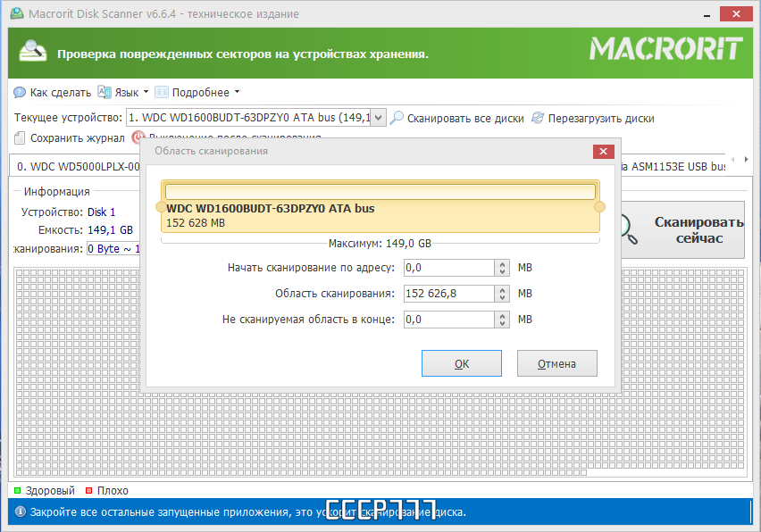Minimize the Macrorit Disk Scanner window
761x532 pixels.
coord(707,14)
